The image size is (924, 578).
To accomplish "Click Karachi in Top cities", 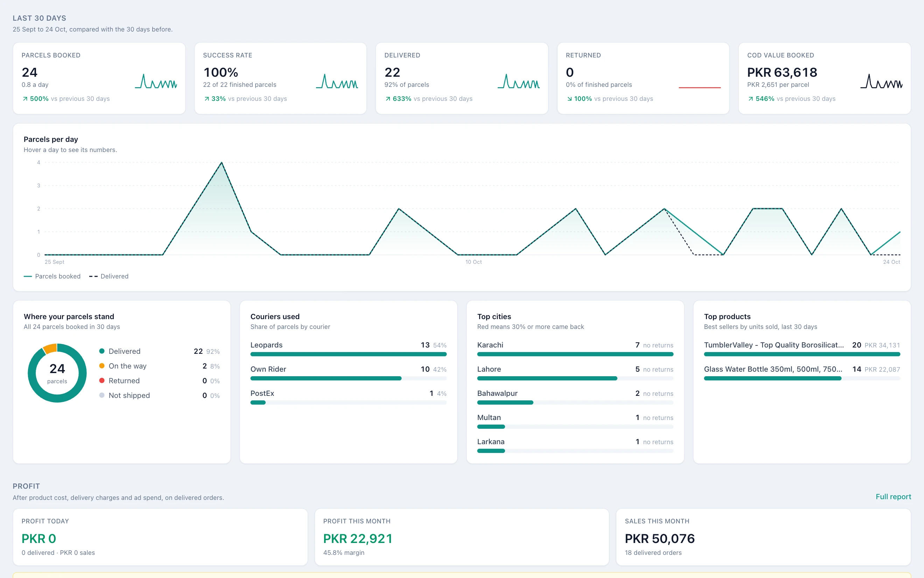I will [490, 345].
